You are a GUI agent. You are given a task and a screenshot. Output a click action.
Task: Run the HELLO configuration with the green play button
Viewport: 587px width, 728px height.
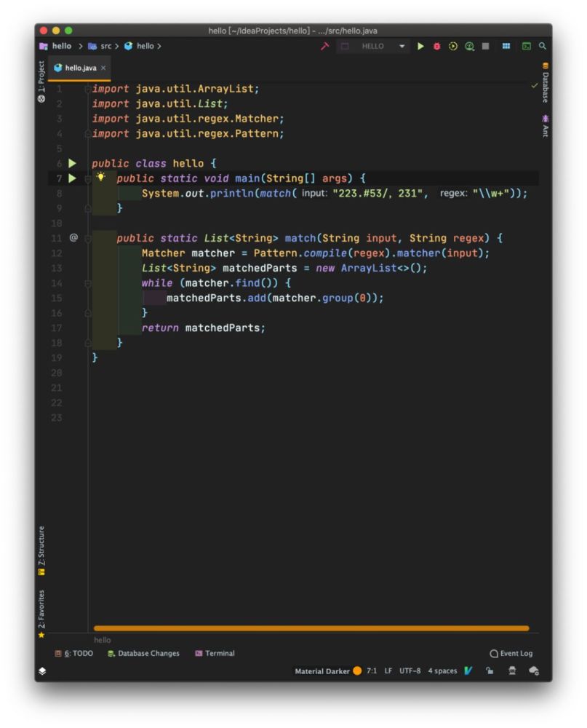(x=420, y=46)
